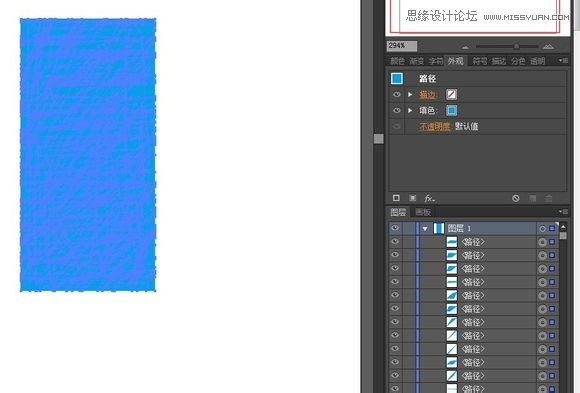The height and width of the screenshot is (393, 580).
Task: Switch to the 字符 tab
Action: pyautogui.click(x=436, y=61)
